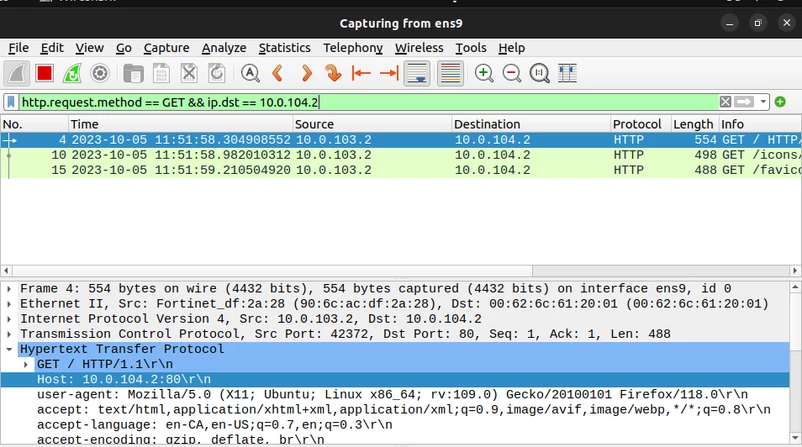Viewport: 802px width, 447px height.
Task: Open the View menu
Action: pyautogui.click(x=90, y=48)
